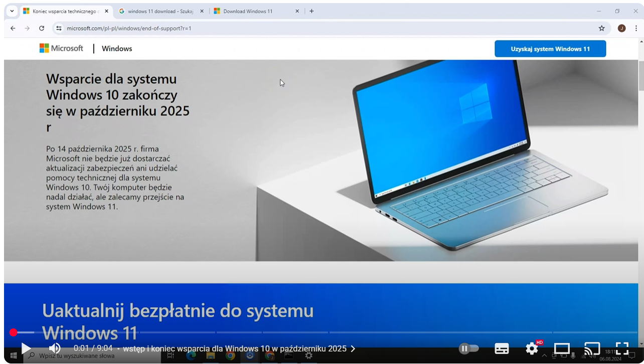Cast video to another device
The height and width of the screenshot is (364, 644).
(x=592, y=348)
